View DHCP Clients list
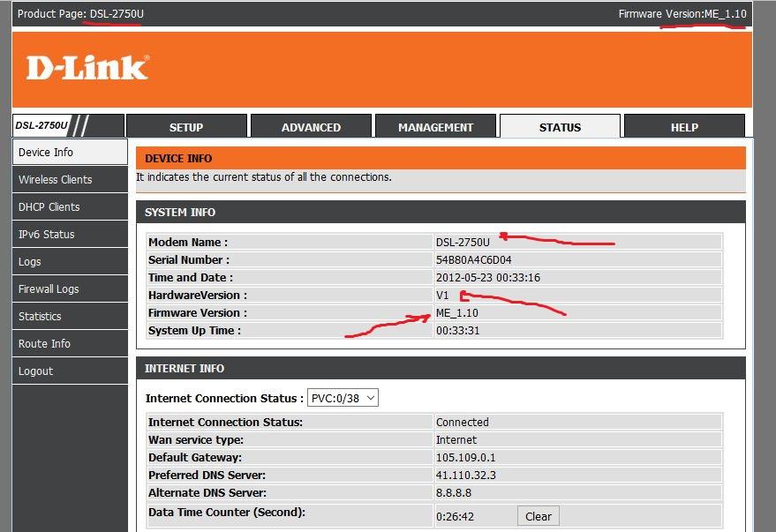This screenshot has height=532, width=776. [70, 206]
